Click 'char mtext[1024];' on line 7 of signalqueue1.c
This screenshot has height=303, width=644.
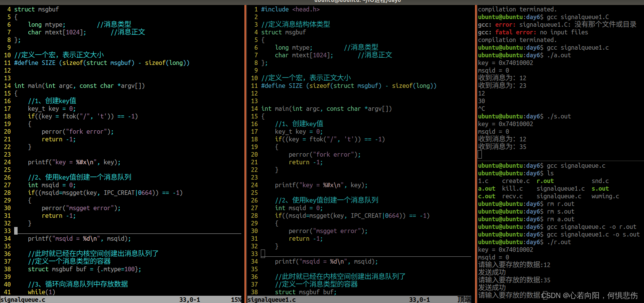[x=304, y=55]
